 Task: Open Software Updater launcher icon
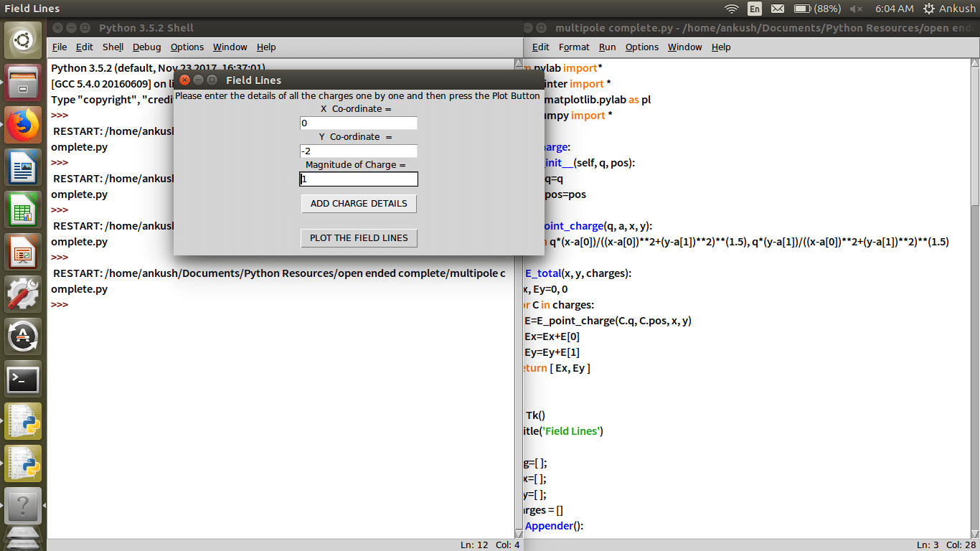click(x=23, y=337)
